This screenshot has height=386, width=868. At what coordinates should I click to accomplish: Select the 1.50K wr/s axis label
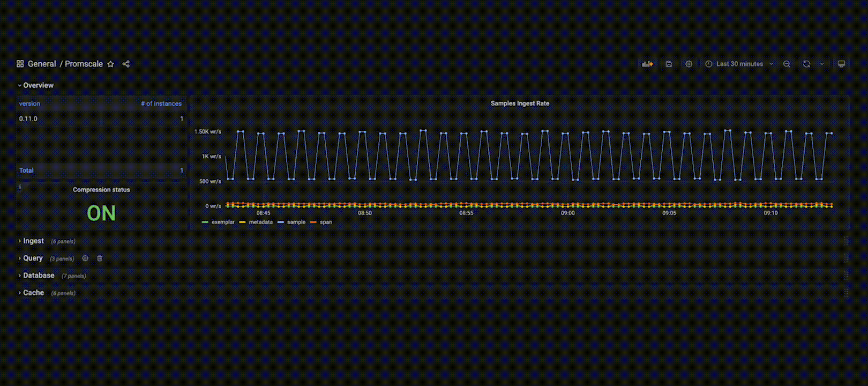[208, 132]
